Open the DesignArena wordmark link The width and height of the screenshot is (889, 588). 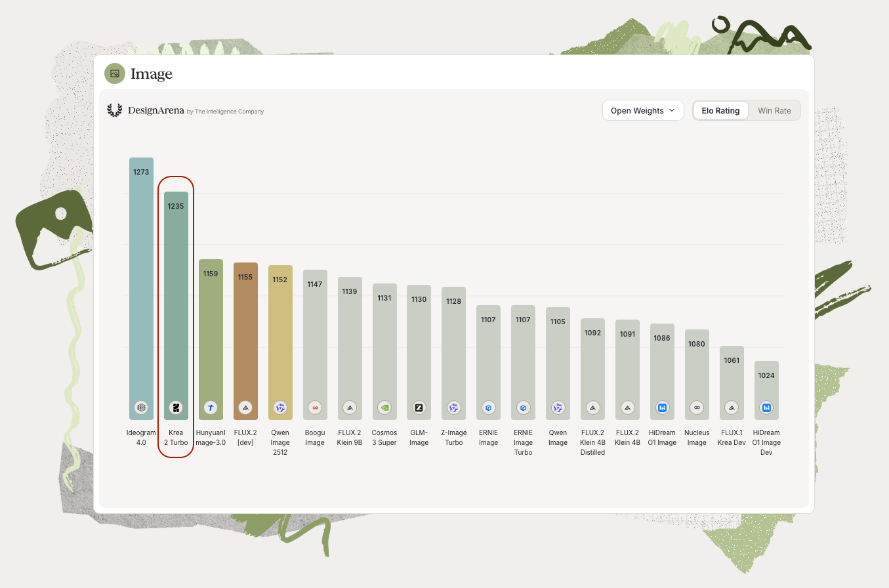click(155, 110)
